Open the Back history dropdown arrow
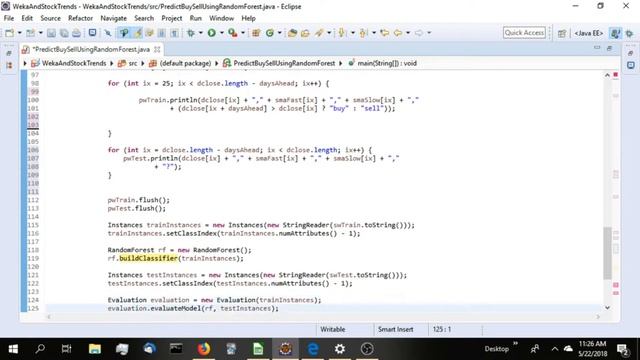 click(408, 33)
